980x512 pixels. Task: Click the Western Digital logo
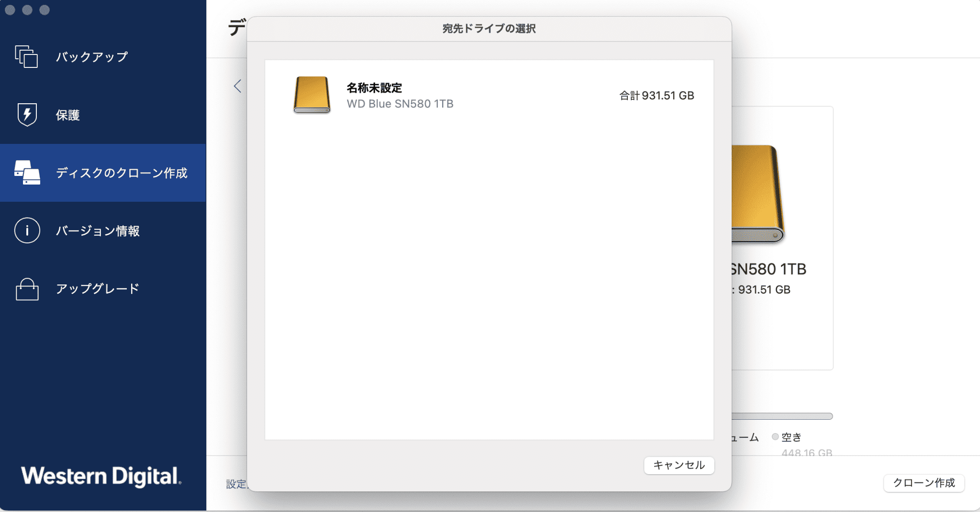pos(101,476)
